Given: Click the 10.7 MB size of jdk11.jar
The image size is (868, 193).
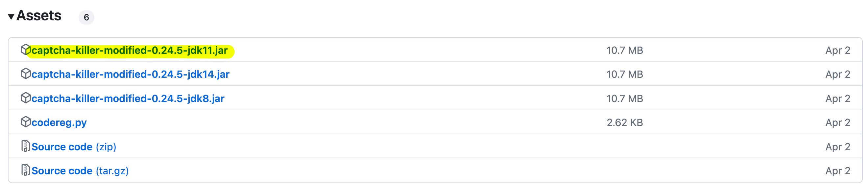Looking at the screenshot, I should [x=625, y=51].
